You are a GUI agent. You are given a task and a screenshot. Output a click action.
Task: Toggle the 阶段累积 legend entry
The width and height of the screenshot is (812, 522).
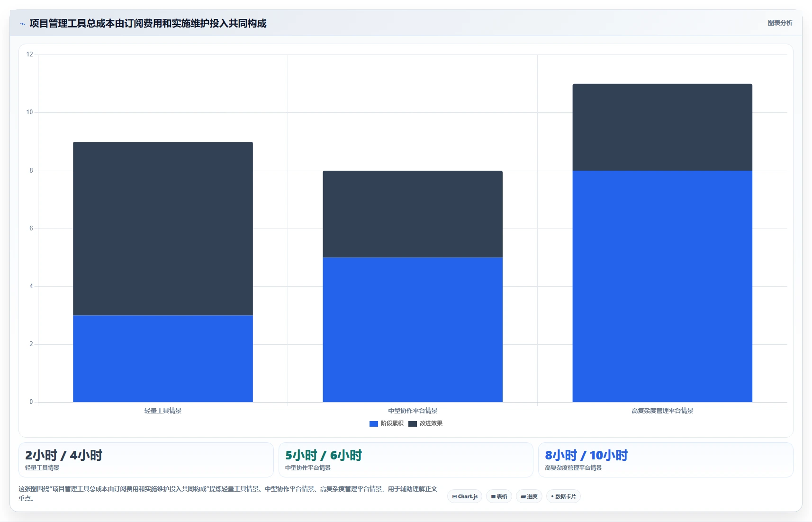click(387, 423)
